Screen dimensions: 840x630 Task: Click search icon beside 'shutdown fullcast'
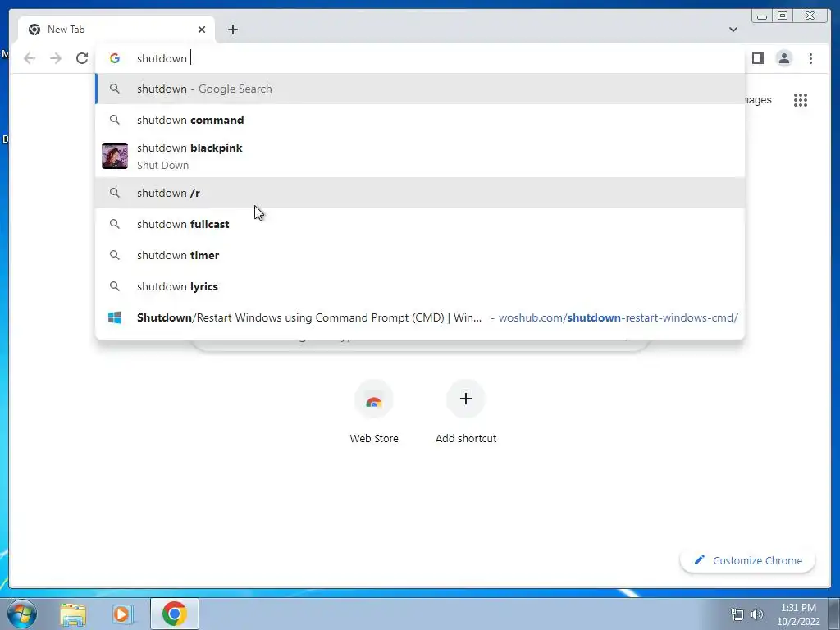[x=115, y=224]
